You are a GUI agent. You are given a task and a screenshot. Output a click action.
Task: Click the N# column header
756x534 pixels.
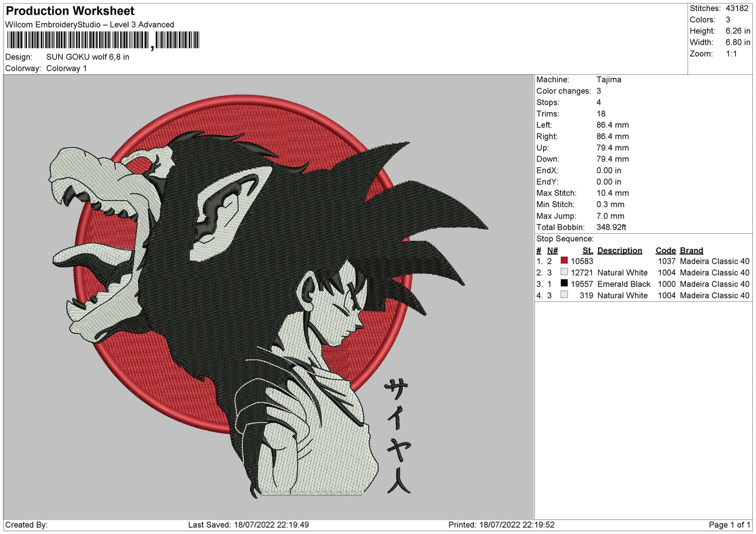(x=552, y=251)
